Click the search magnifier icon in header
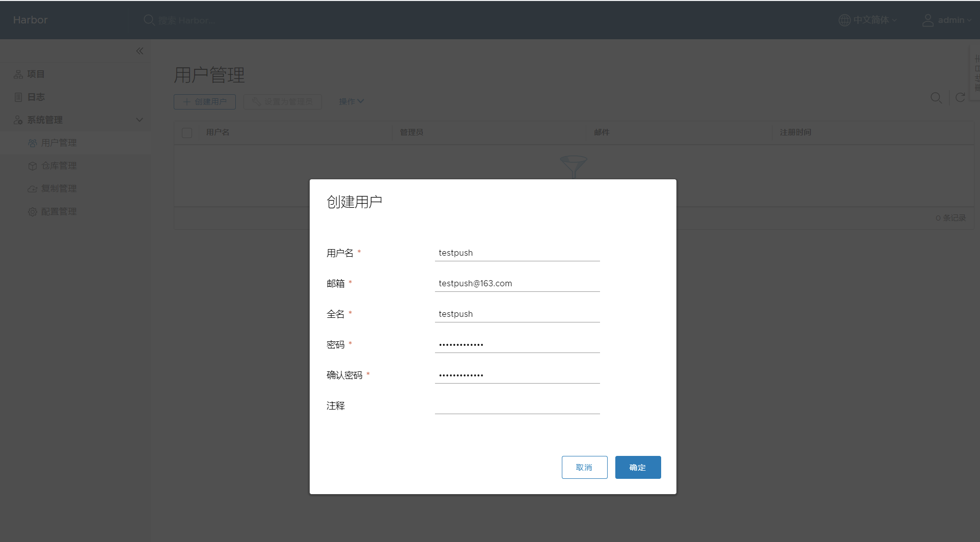The width and height of the screenshot is (980, 542). click(x=149, y=20)
